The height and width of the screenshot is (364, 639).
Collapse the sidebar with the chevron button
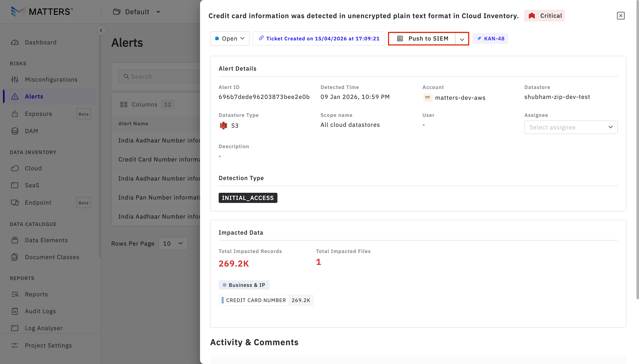tap(101, 30)
